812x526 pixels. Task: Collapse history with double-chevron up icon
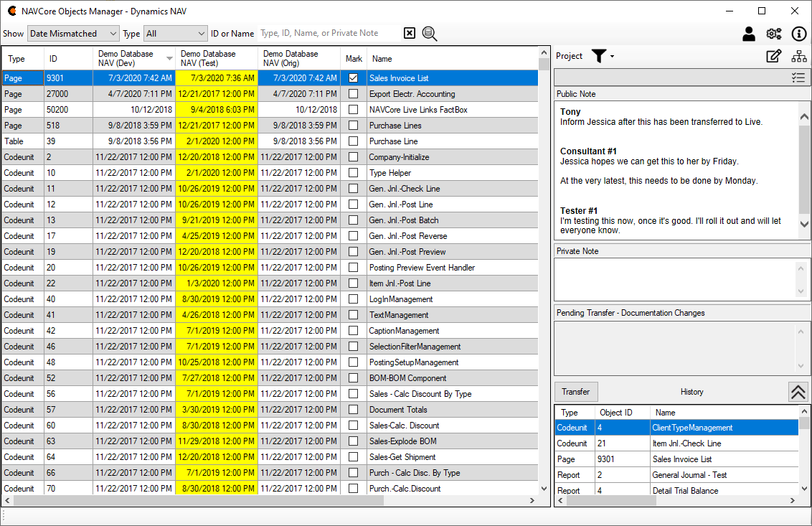tap(798, 392)
